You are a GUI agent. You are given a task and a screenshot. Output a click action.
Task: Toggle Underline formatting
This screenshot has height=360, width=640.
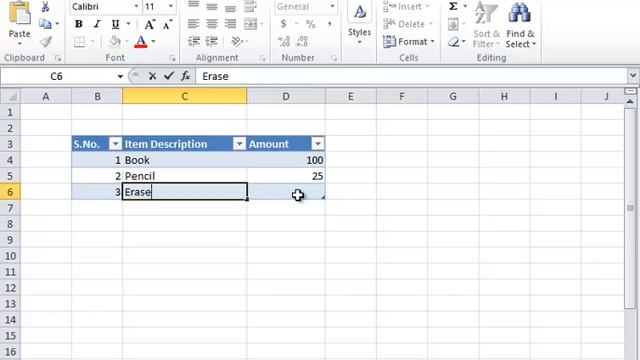coord(116,24)
